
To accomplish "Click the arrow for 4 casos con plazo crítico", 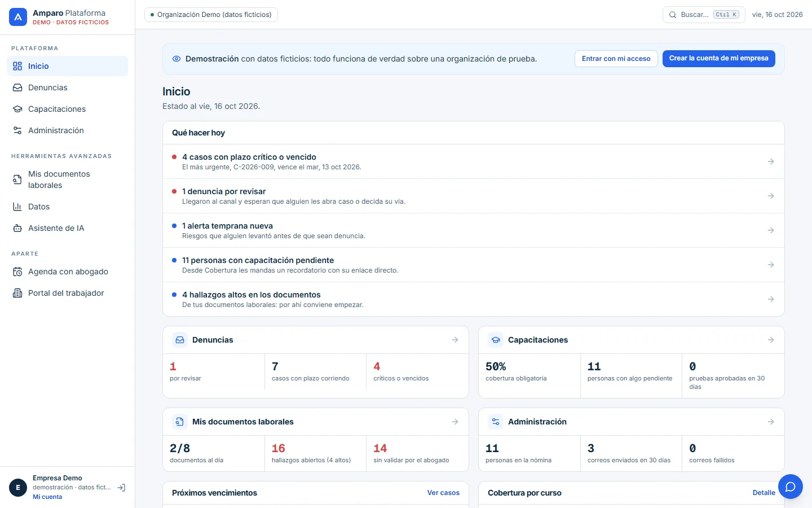I will [x=771, y=161].
